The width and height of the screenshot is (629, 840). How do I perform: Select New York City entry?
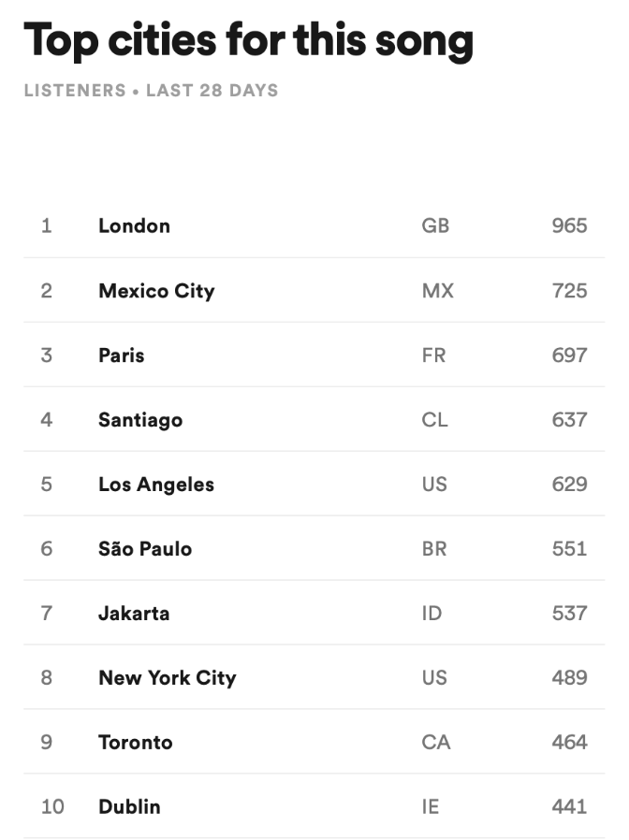(168, 678)
